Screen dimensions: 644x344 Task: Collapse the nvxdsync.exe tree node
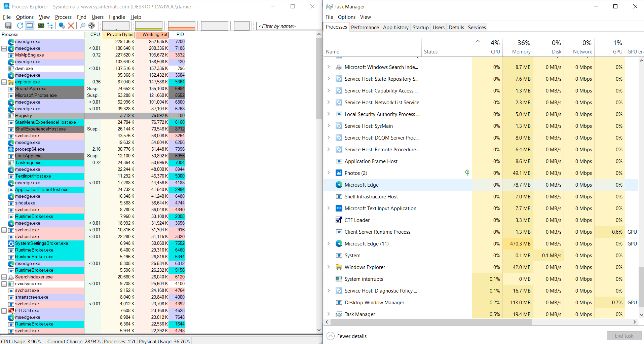(4, 284)
